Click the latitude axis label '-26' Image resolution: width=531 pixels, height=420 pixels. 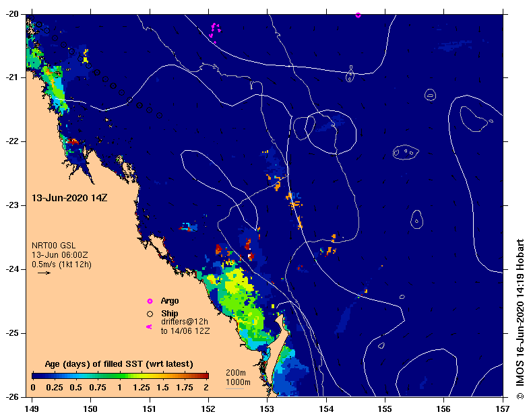11,396
